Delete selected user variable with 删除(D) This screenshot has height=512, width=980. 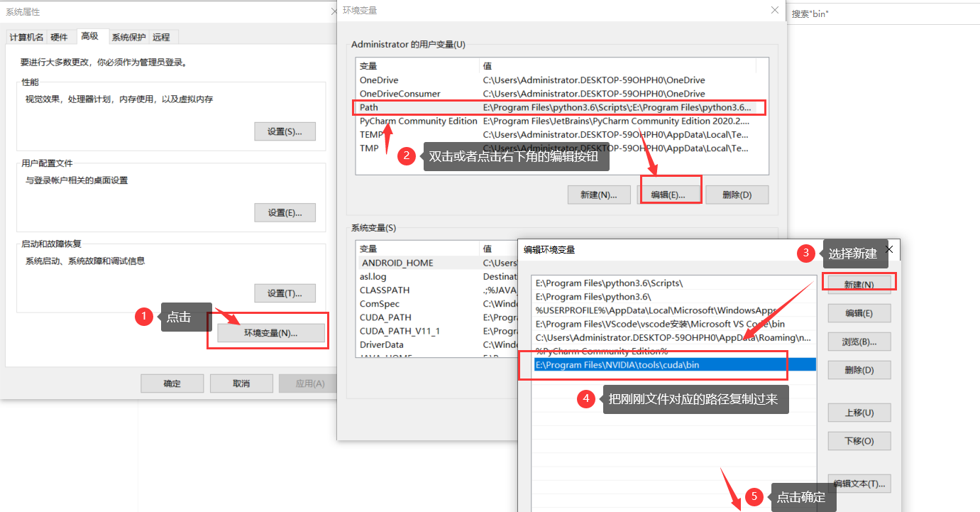736,194
